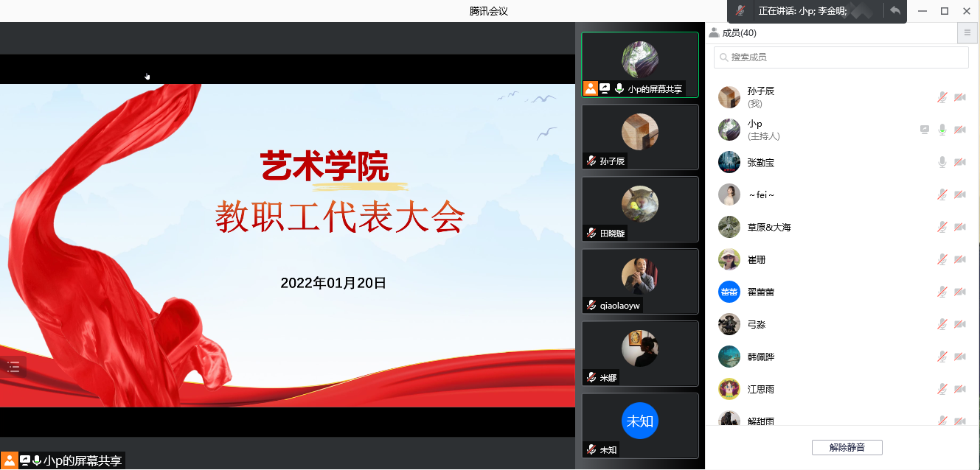
Task: Open the list icon at slide's left edge
Action: 13,367
